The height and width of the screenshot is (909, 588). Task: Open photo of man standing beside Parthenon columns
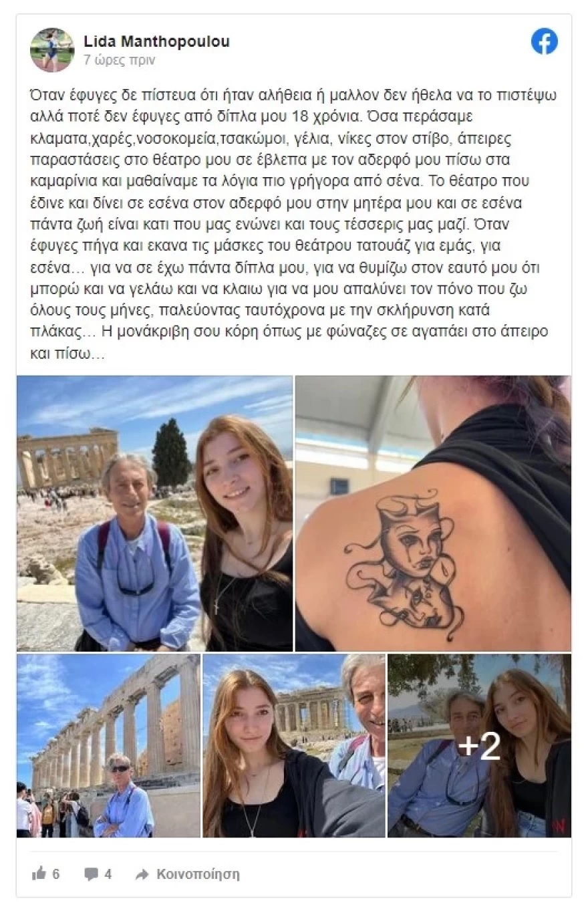[108, 745]
